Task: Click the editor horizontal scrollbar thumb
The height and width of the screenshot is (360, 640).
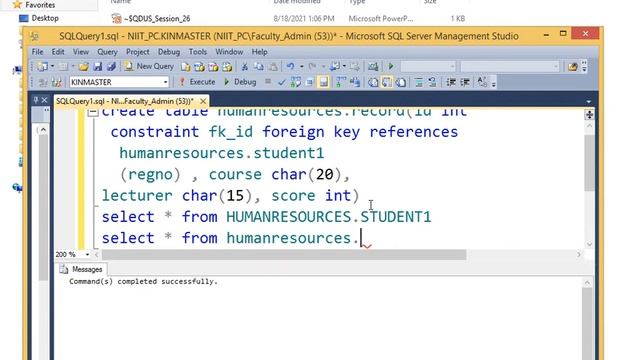Action: coord(284,255)
